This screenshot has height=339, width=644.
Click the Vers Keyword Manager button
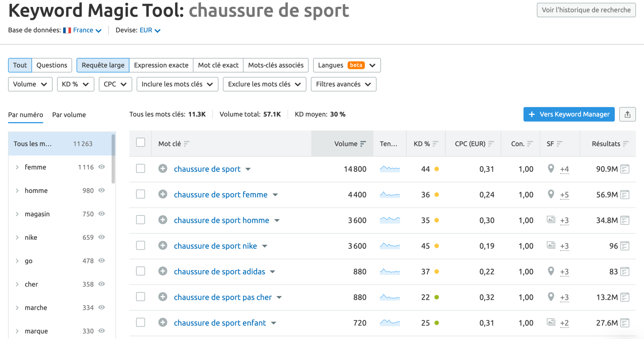coord(569,114)
